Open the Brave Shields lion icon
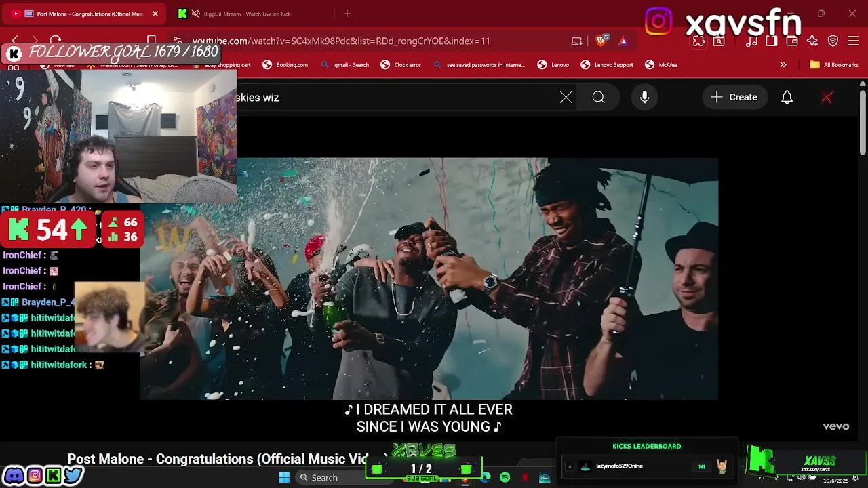Image resolution: width=868 pixels, height=488 pixels. [601, 41]
